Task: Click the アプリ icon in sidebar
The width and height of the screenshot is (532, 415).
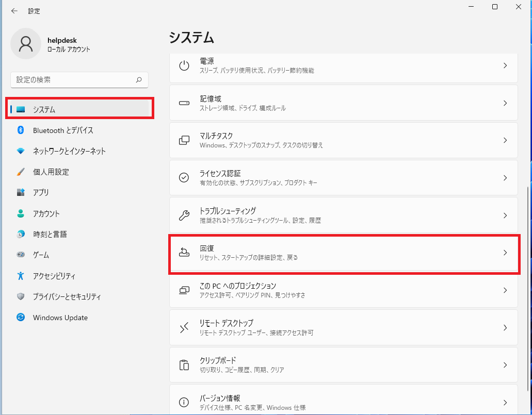Action: click(x=20, y=192)
